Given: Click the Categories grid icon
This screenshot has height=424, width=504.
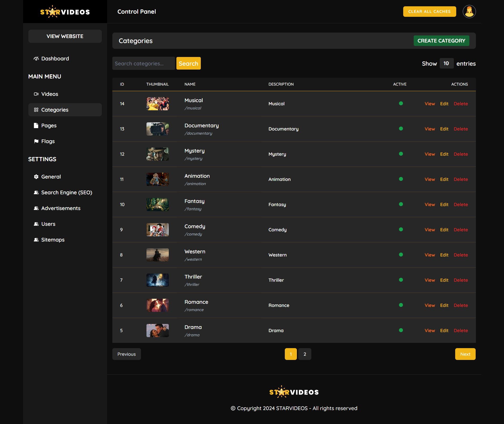Looking at the screenshot, I should click(36, 110).
